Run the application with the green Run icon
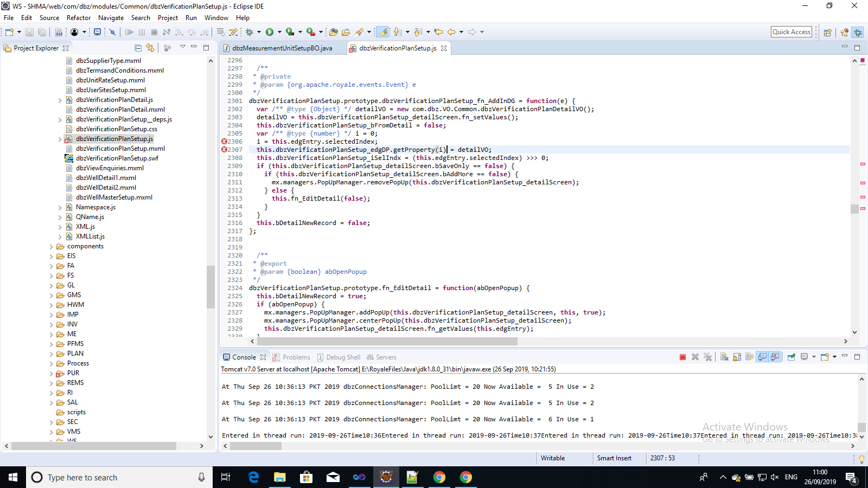The height and width of the screenshot is (488, 868). pyautogui.click(x=270, y=32)
